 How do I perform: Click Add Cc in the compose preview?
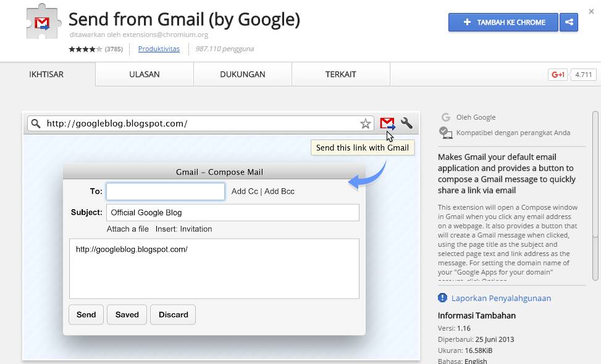pyautogui.click(x=245, y=191)
